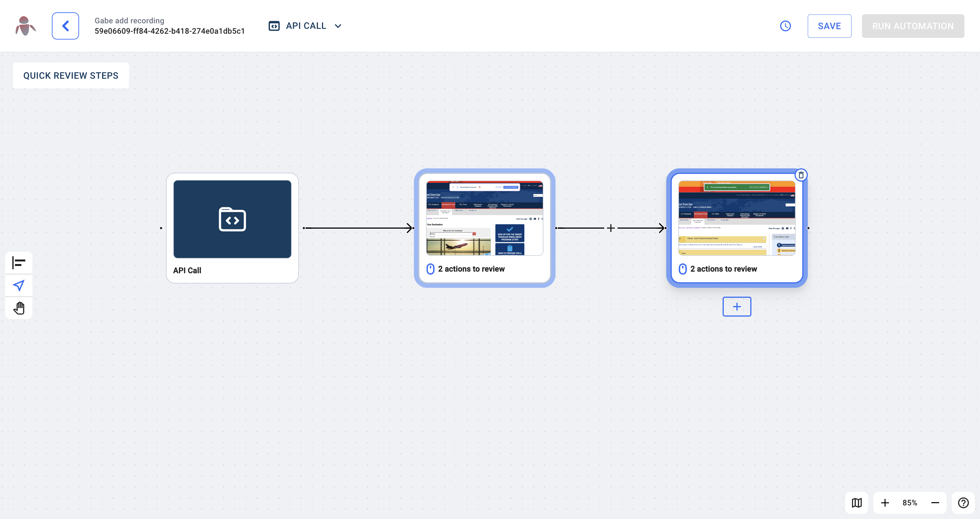
Task: Select the API Call node
Action: pyautogui.click(x=232, y=228)
